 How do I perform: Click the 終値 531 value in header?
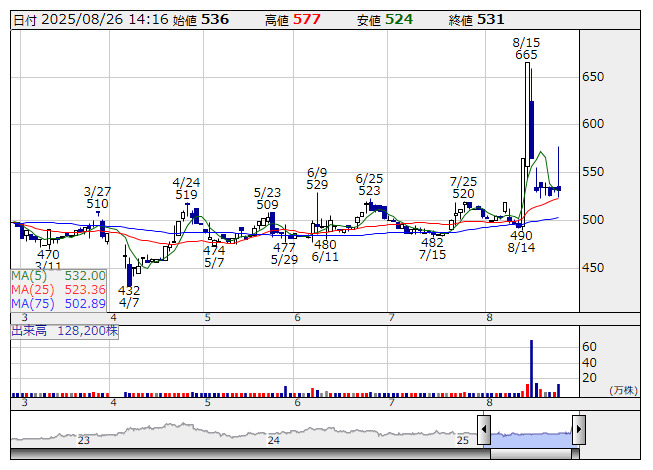[x=490, y=20]
